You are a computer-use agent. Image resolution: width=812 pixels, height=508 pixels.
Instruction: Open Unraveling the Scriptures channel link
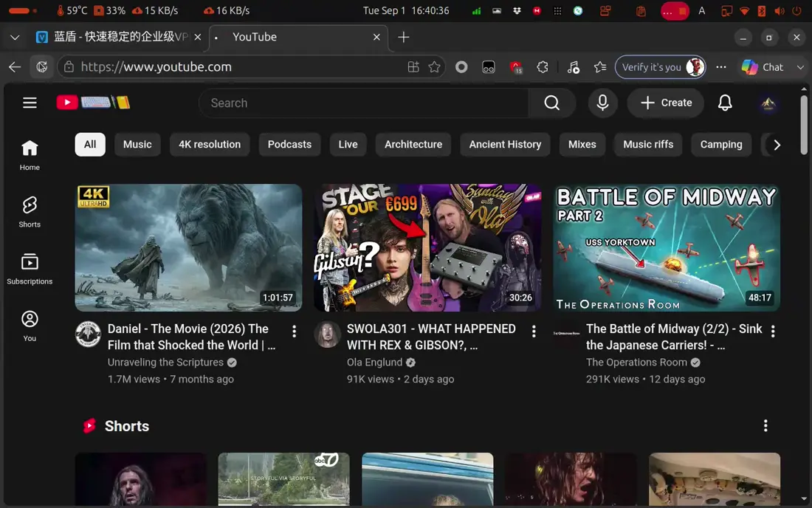coord(165,363)
